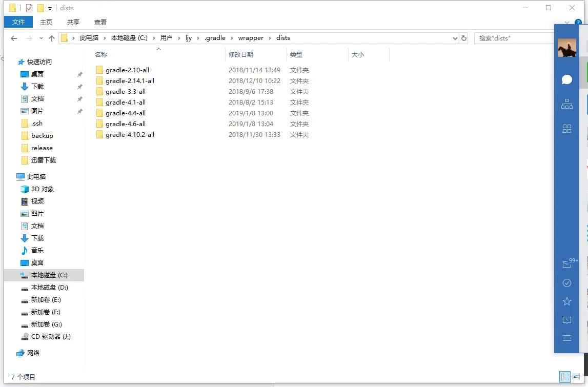Expand address bar history dropdown
The width and height of the screenshot is (588, 387).
point(455,38)
